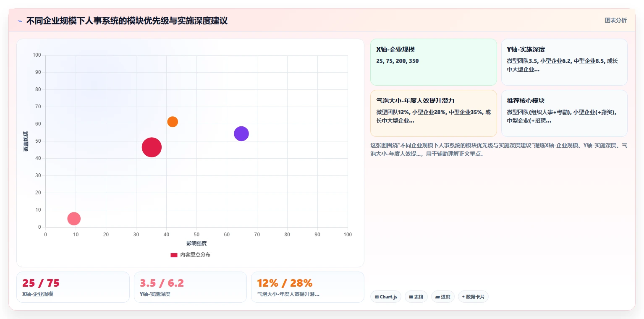Click the 微型团队3.5 depth text
The width and height of the screenshot is (644, 319).
tap(563, 65)
